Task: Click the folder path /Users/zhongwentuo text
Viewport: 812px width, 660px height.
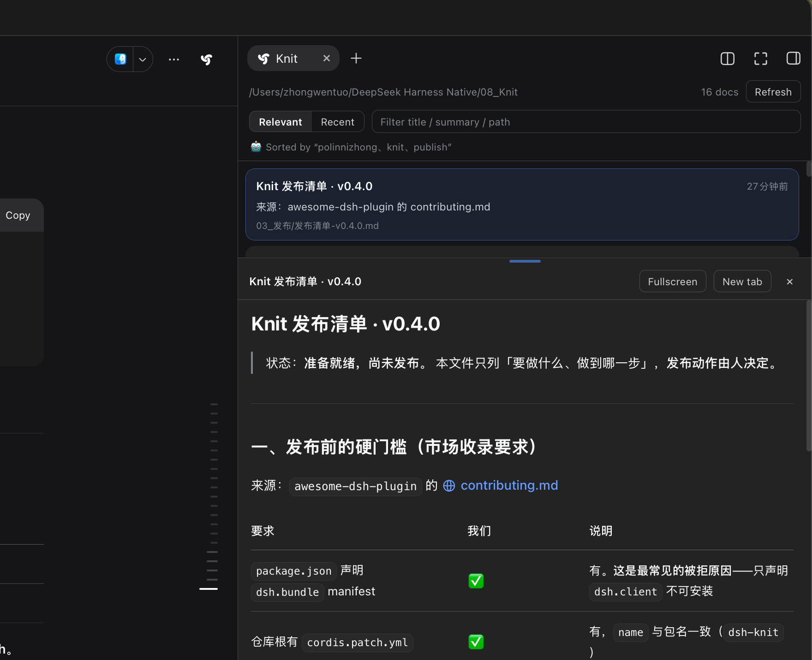Action: 383,92
